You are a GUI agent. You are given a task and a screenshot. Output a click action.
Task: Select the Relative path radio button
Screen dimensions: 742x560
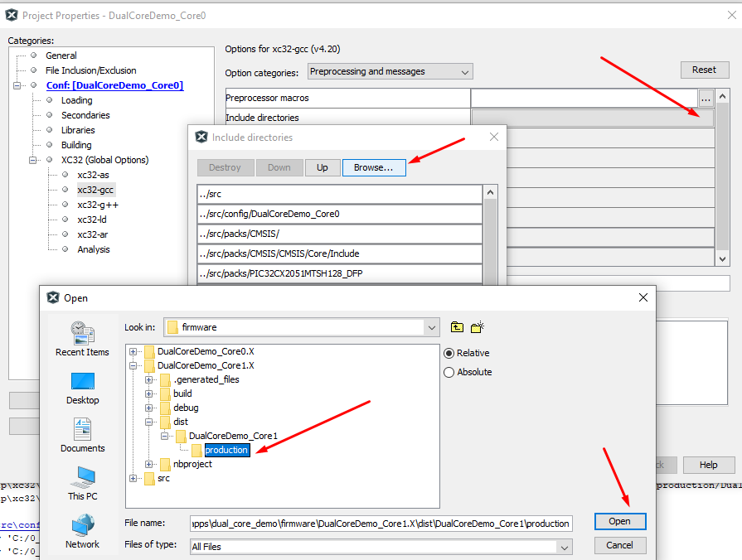point(450,352)
